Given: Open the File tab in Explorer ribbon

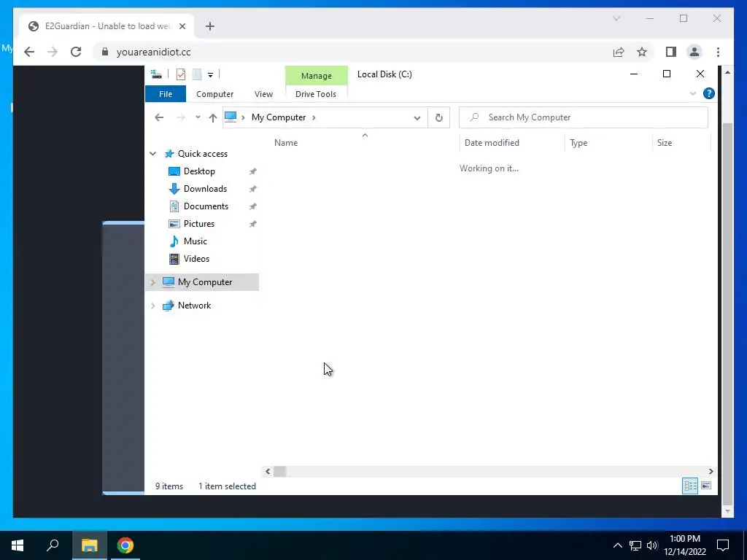Looking at the screenshot, I should coord(166,94).
